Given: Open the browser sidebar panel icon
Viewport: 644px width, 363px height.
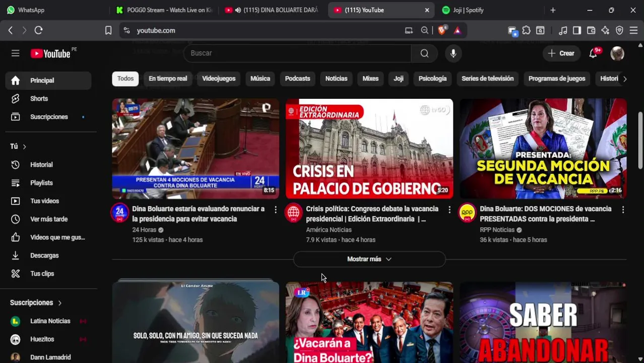Looking at the screenshot, I should 577,30.
